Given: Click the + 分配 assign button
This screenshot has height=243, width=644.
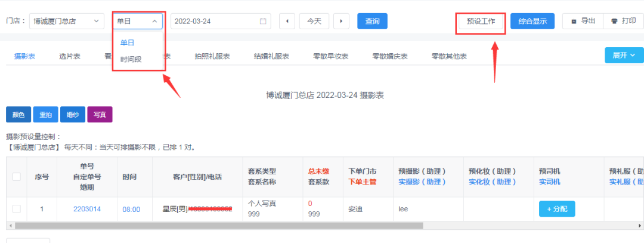Looking at the screenshot, I should pyautogui.click(x=557, y=209).
